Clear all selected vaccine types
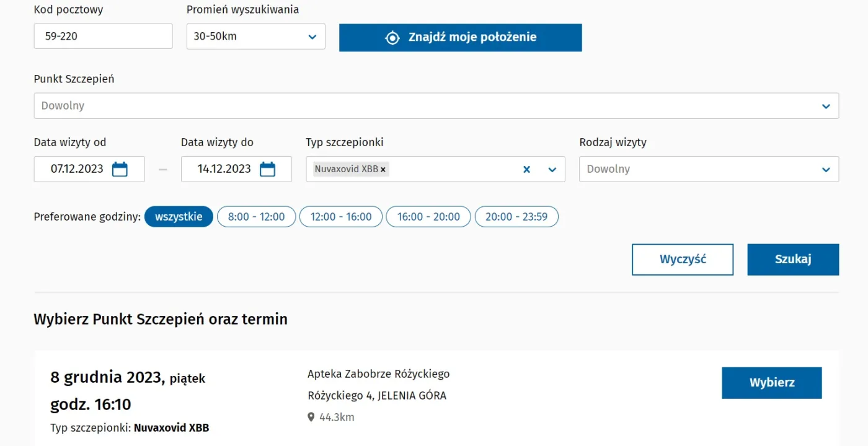The width and height of the screenshot is (868, 446). (x=526, y=169)
